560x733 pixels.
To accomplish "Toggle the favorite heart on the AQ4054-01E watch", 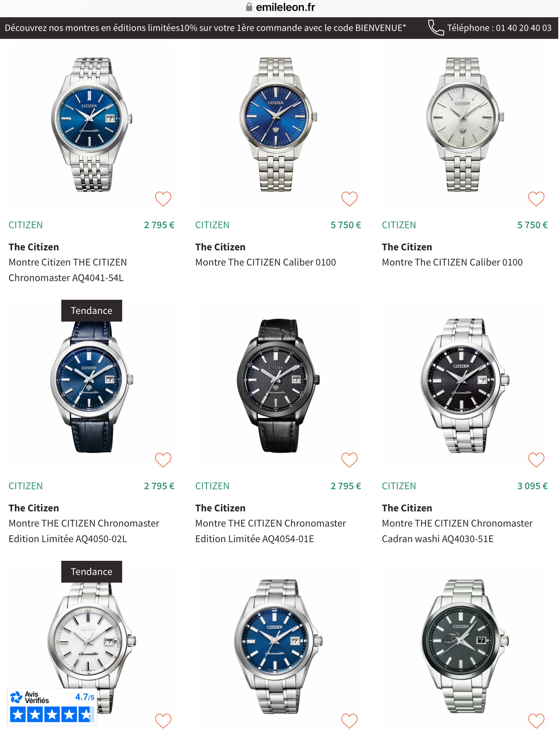I will pyautogui.click(x=349, y=460).
